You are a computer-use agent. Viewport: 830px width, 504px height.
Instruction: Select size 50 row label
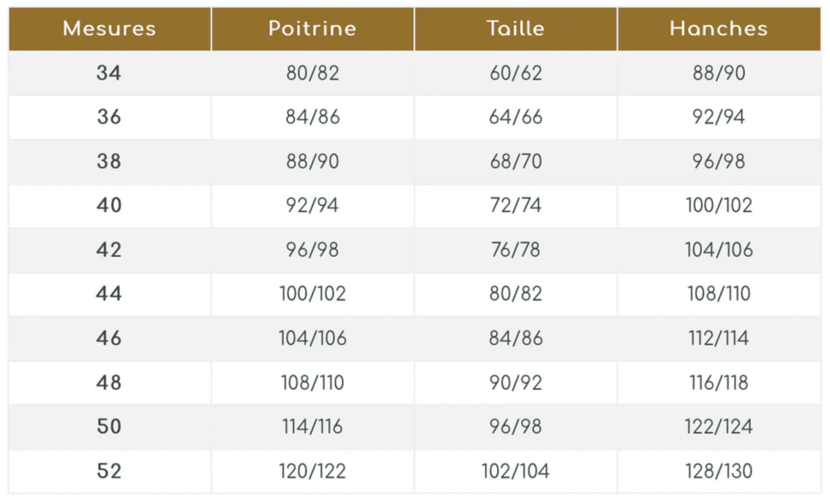point(109,427)
